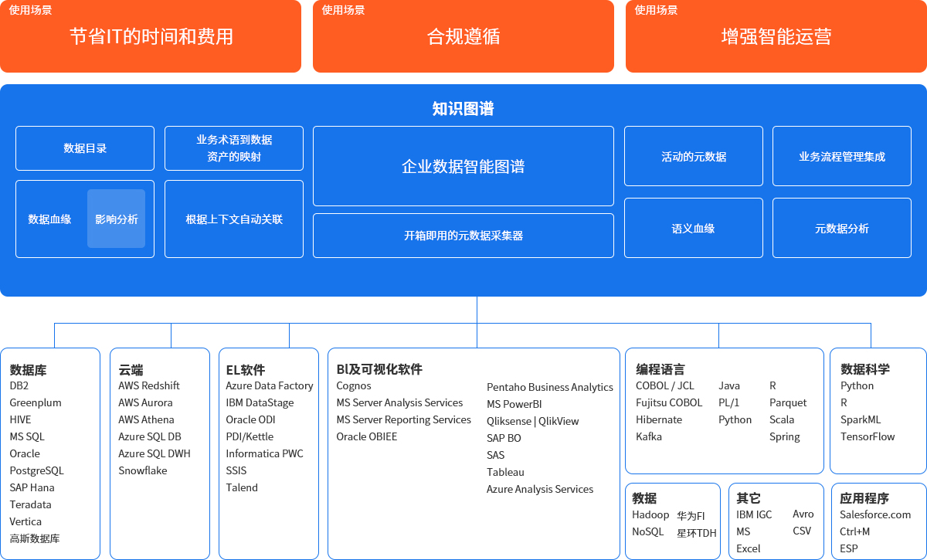Click Ctrl+M entry

point(855,531)
